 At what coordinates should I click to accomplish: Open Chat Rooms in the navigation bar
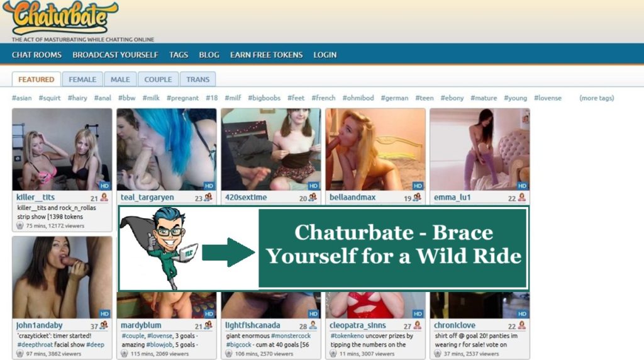(36, 55)
